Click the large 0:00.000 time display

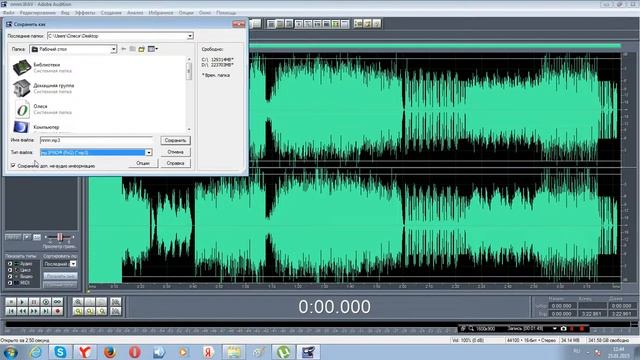(334, 307)
